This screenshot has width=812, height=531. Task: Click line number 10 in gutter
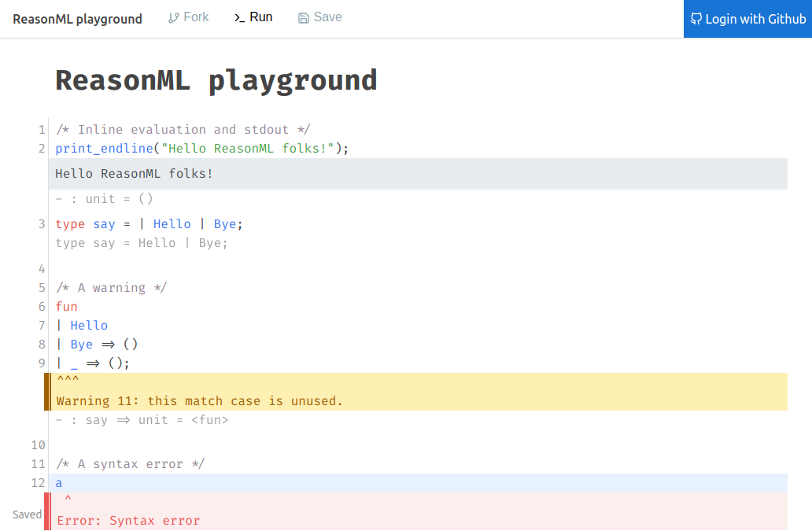(x=39, y=445)
